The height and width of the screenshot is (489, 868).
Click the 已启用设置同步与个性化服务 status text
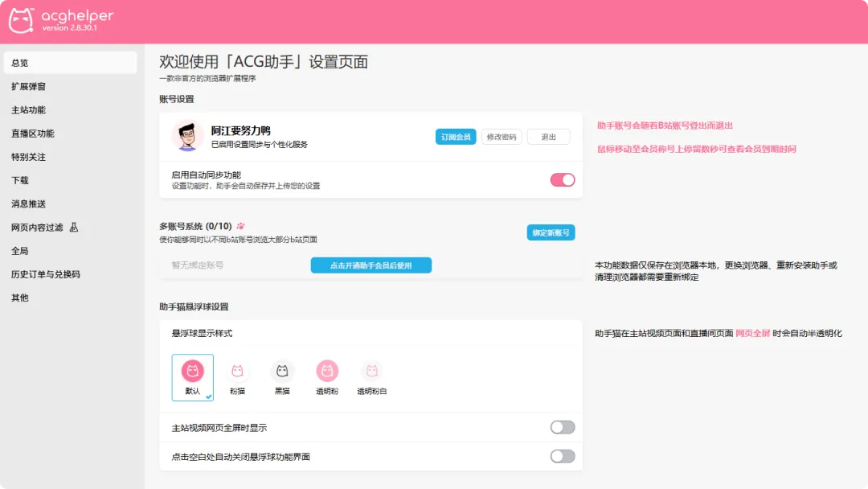coord(259,145)
